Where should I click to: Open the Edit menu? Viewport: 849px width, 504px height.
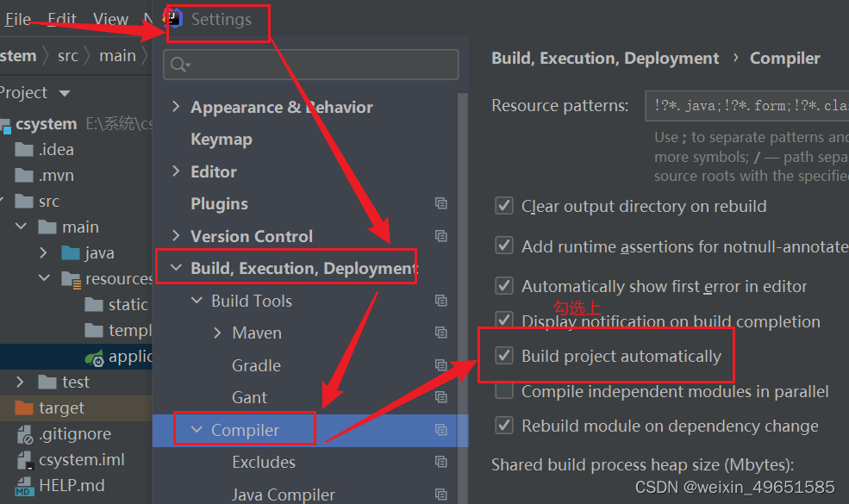60,17
